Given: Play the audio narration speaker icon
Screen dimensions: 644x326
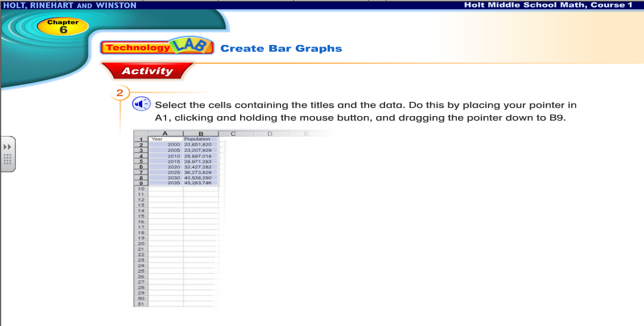Looking at the screenshot, I should (141, 104).
